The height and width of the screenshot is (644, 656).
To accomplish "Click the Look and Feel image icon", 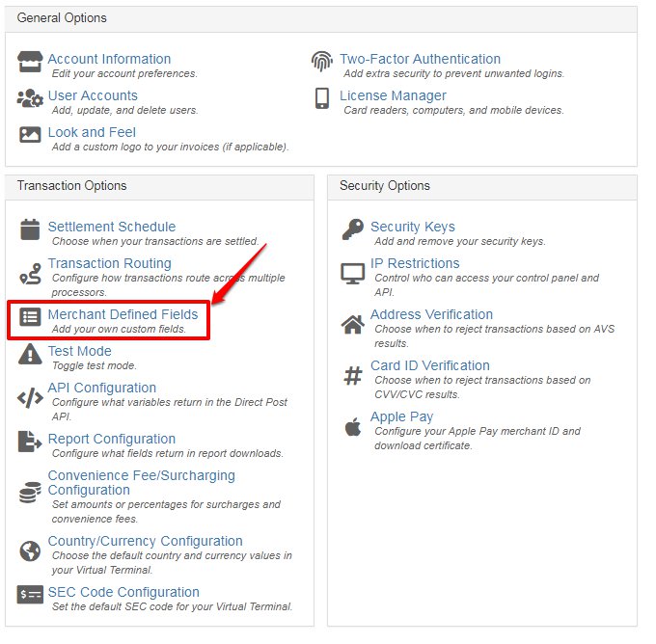I will [30, 135].
